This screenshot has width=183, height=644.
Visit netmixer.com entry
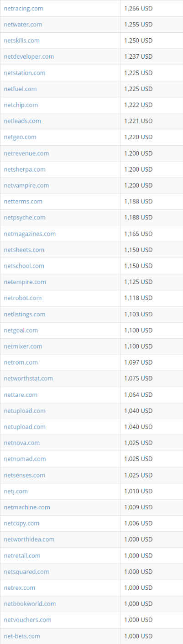click(x=23, y=346)
